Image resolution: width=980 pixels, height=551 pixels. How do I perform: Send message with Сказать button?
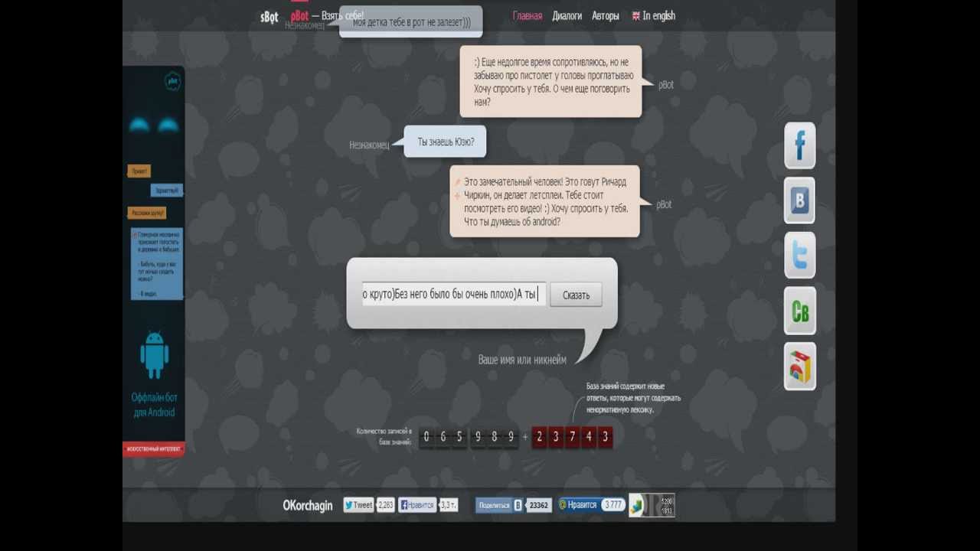pos(576,295)
